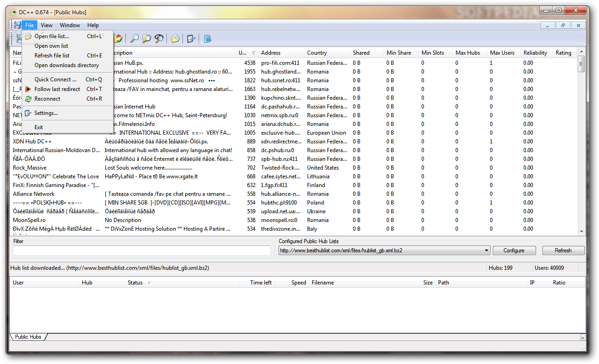Viewport: 599px width, 364px height.
Task: Sort by the Rating column header
Action: pyautogui.click(x=565, y=53)
